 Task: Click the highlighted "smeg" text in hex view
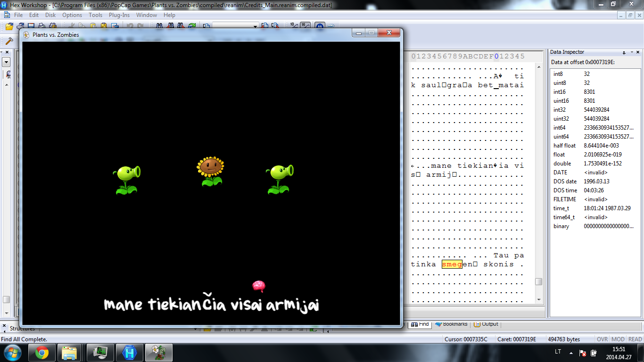coord(452,264)
